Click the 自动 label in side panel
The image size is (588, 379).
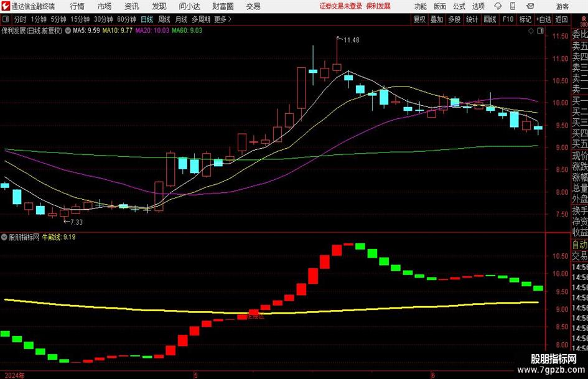point(580,245)
